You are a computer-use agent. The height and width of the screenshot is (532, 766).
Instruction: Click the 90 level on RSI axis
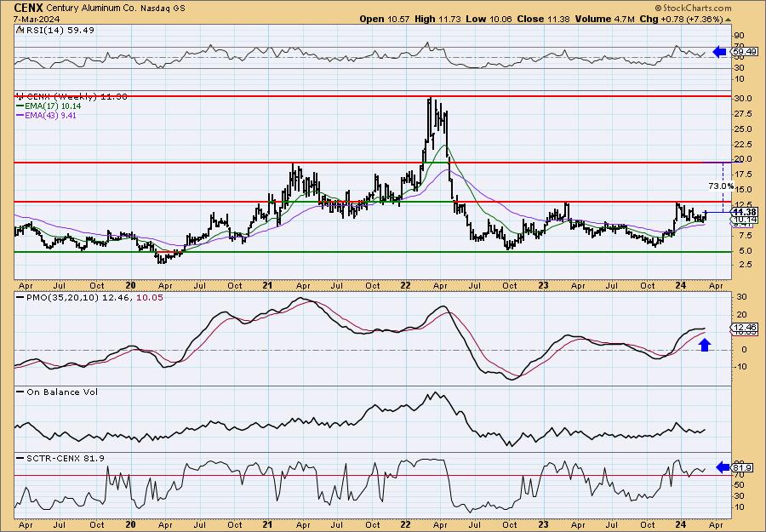[739, 36]
